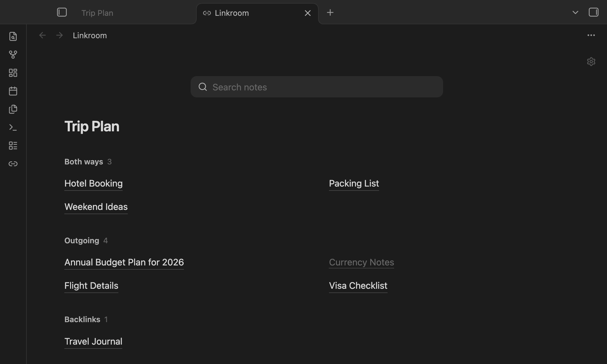This screenshot has width=607, height=364.
Task: Click the list layout ribbon icon
Action: pos(13,146)
